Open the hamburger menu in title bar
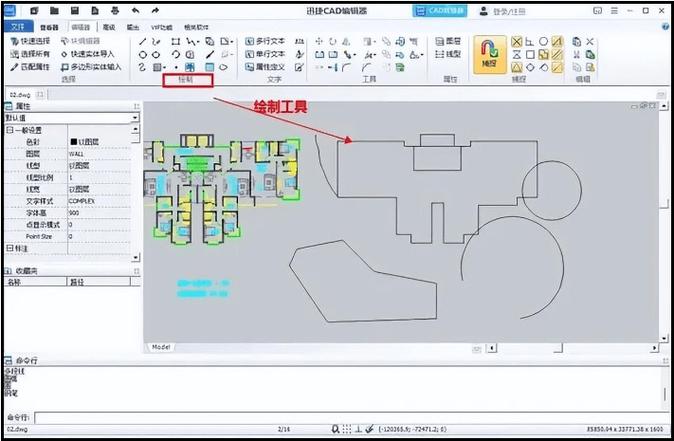Viewport: 674px width, 441px height. [x=614, y=11]
